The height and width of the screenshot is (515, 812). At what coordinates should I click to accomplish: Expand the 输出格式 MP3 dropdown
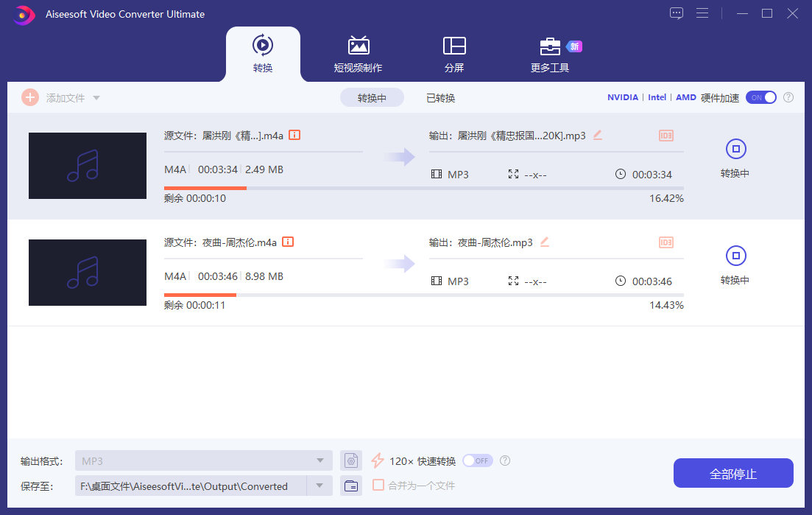(319, 461)
